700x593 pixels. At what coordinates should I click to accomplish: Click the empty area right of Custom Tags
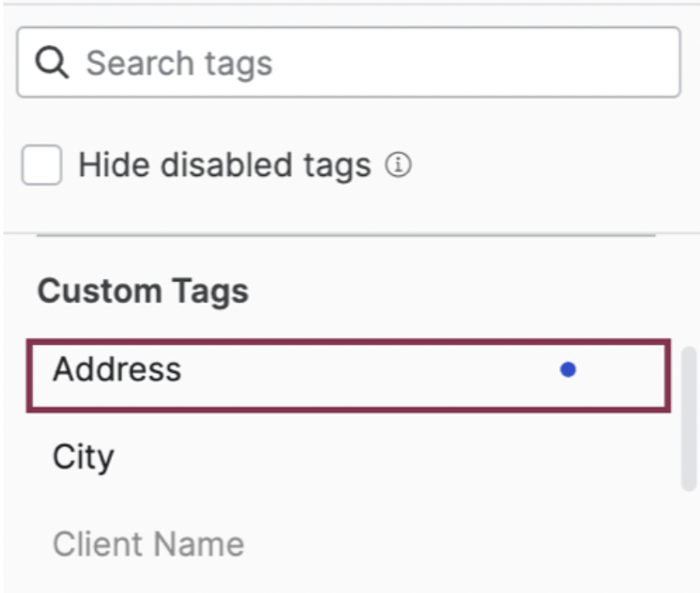tap(467, 291)
